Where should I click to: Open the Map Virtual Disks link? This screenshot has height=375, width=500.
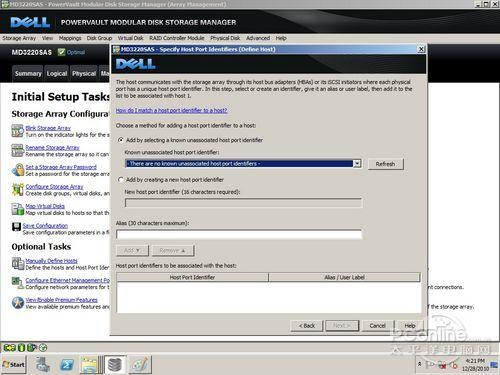[x=45, y=206]
